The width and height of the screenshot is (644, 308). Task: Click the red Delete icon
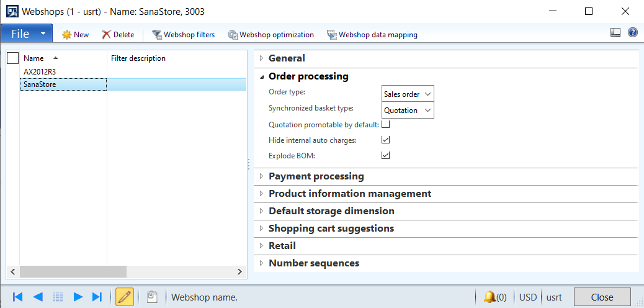click(107, 35)
